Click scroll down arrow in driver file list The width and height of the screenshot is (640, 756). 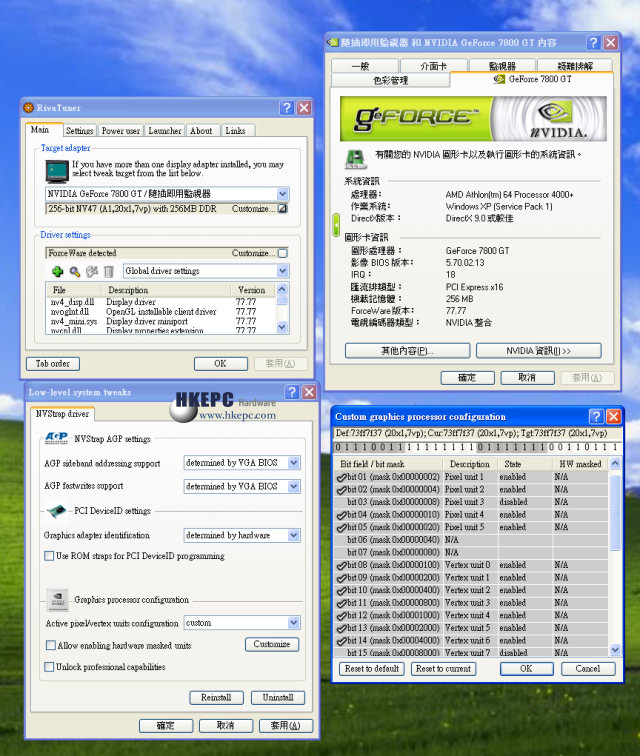coord(282,327)
